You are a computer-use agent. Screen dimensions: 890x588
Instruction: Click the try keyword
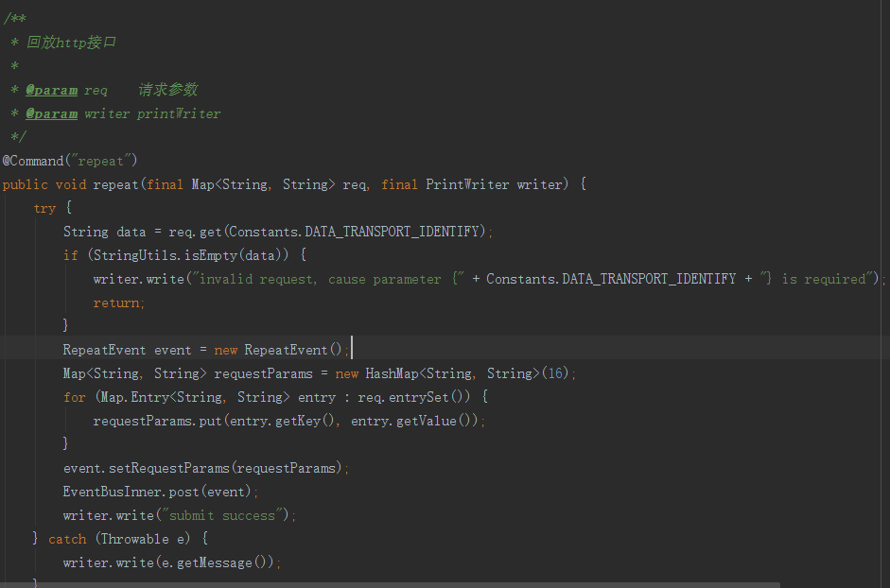click(x=44, y=208)
